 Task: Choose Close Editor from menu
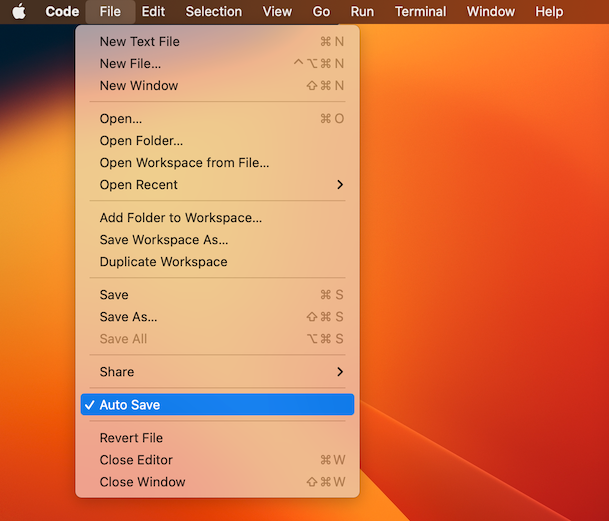(136, 460)
